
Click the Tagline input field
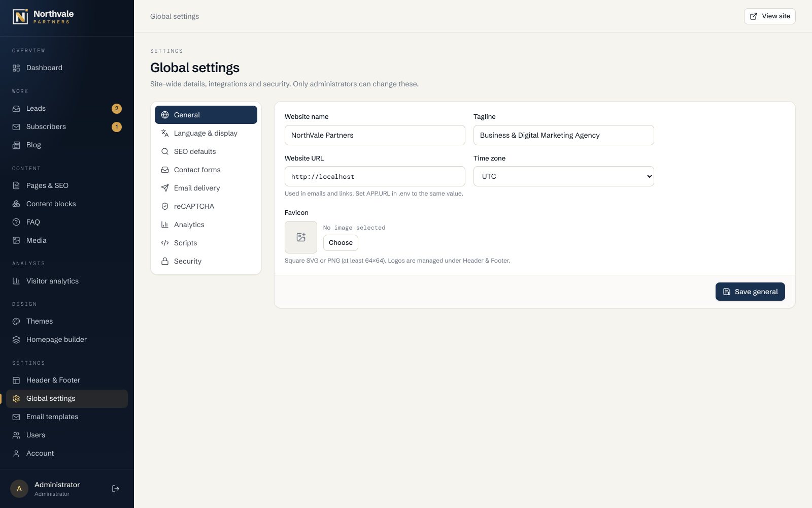click(564, 135)
